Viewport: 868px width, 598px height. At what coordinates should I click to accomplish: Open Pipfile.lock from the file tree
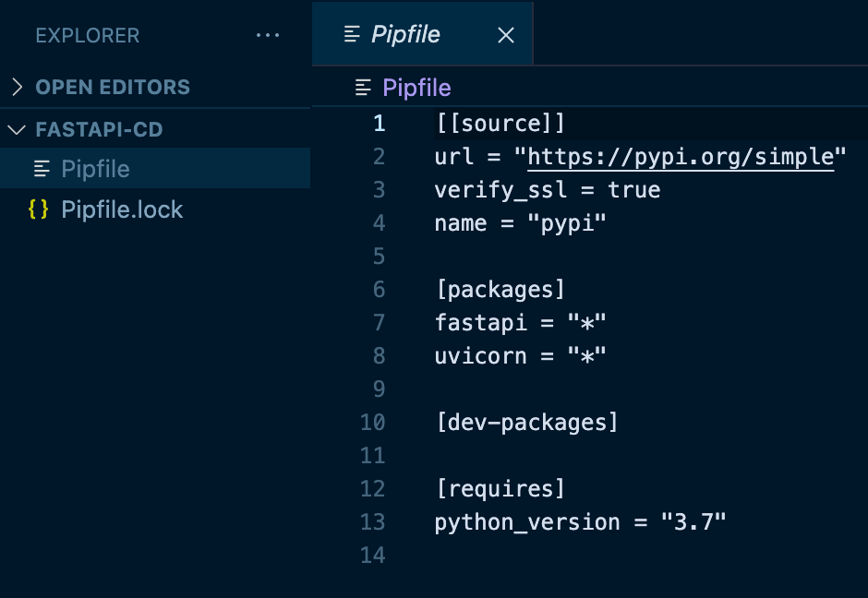pyautogui.click(x=122, y=209)
